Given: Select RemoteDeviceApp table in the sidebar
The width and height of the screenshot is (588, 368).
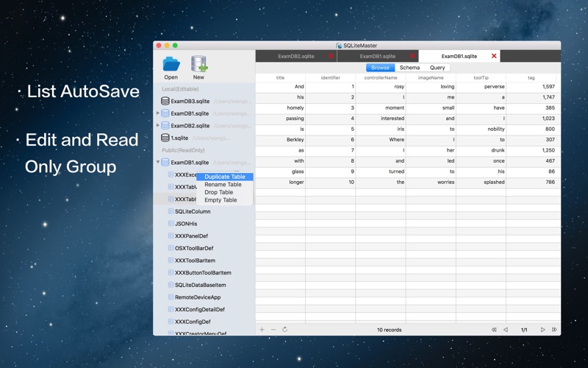Looking at the screenshot, I should [x=198, y=297].
